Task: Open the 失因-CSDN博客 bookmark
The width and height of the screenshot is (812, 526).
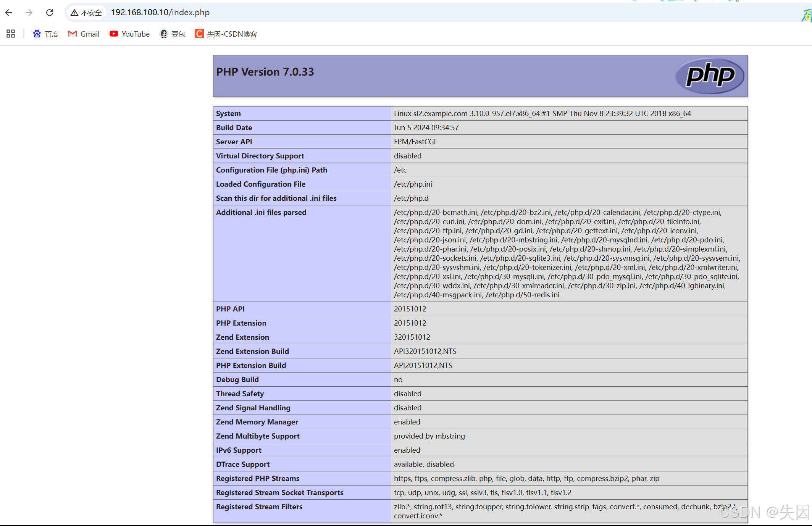Action: tap(226, 34)
